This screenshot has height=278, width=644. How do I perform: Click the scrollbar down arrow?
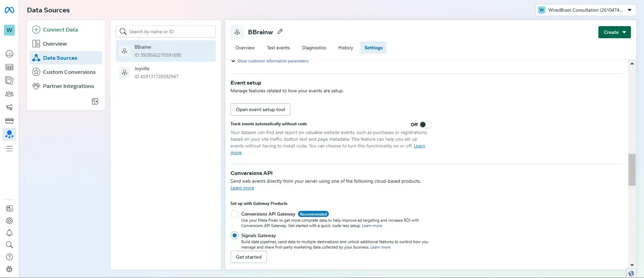click(x=632, y=265)
